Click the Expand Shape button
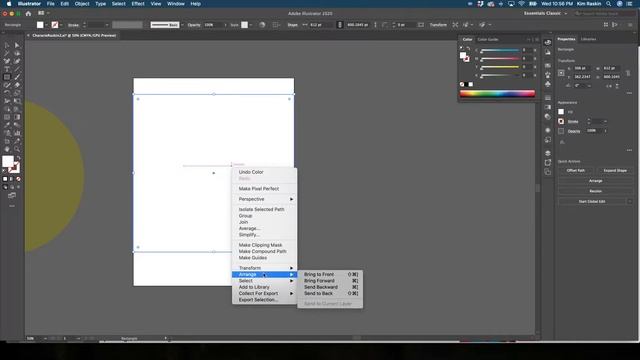Image resolution: width=640 pixels, height=360 pixels. [615, 171]
